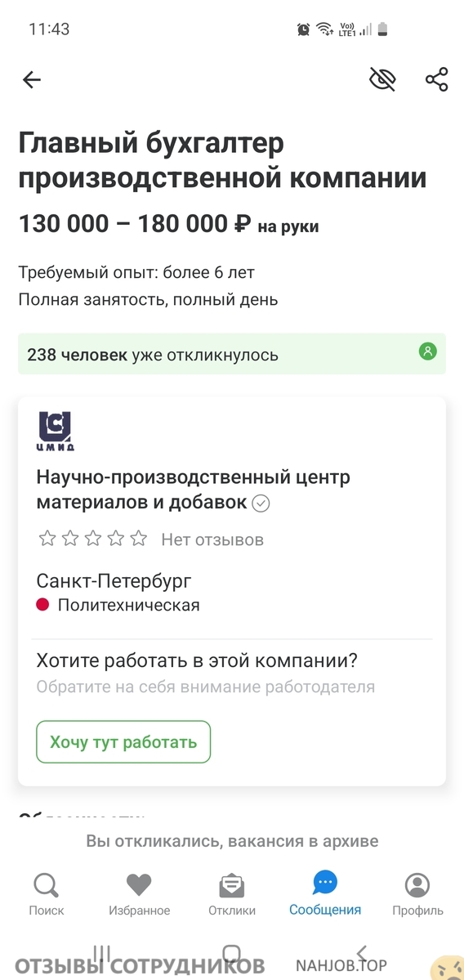Open company name Научно-производственный центр link

coord(194,490)
